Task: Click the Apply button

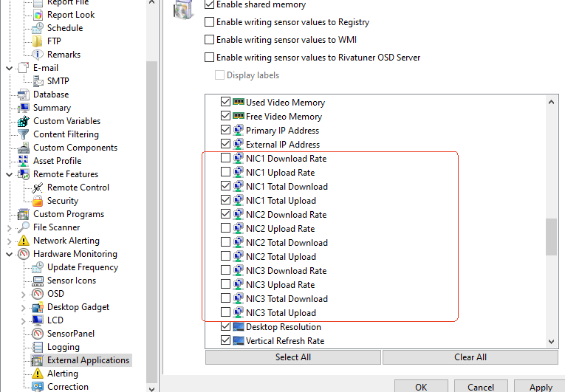Action: (540, 386)
